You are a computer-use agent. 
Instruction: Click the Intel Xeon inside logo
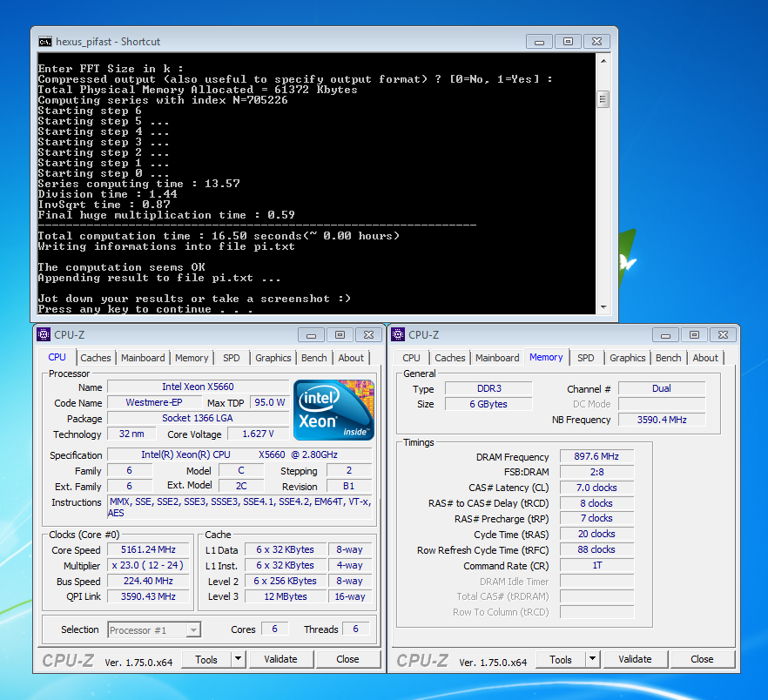tap(333, 409)
